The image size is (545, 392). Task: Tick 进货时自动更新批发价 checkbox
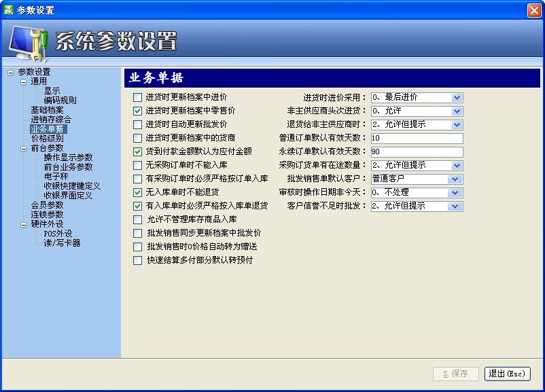pos(138,124)
